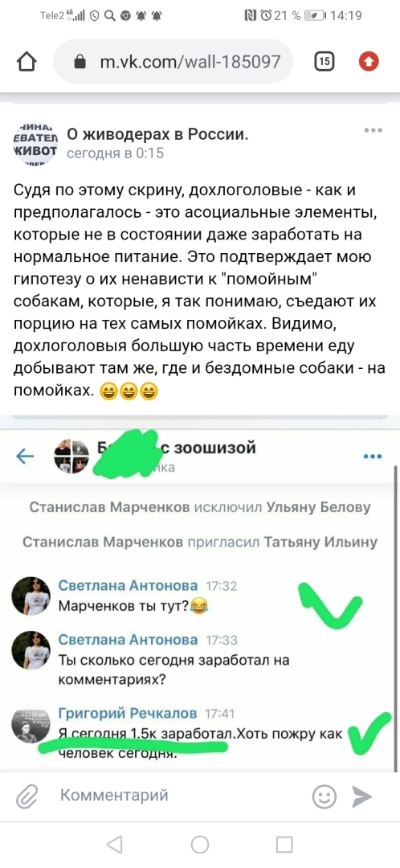Send comment with paper plane icon

362,796
